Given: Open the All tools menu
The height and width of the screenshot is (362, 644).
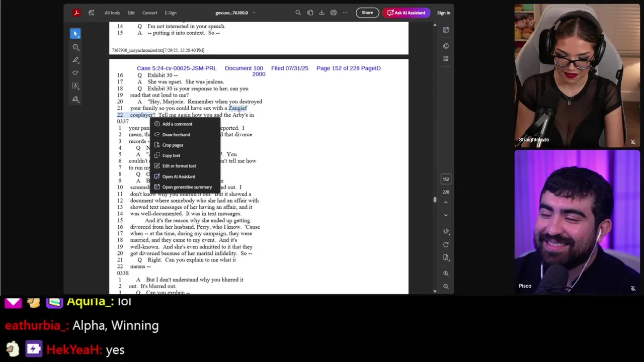Looking at the screenshot, I should pos(112,13).
